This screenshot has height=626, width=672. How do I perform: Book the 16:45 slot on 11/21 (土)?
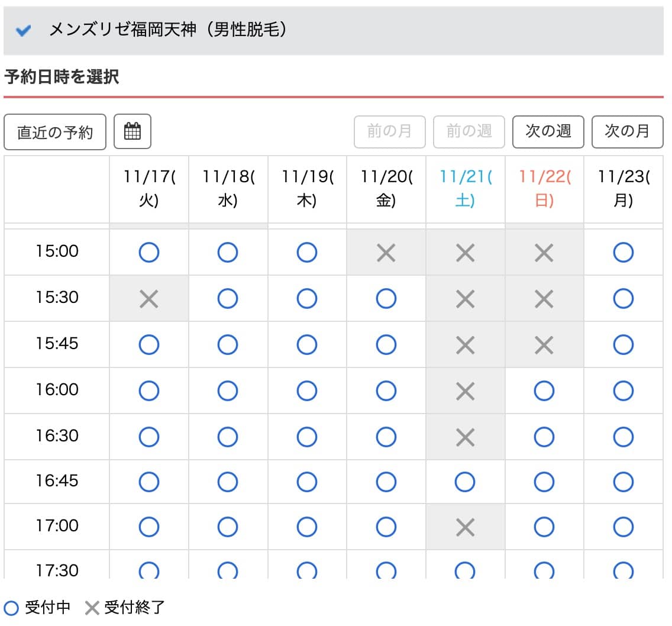pyautogui.click(x=465, y=482)
